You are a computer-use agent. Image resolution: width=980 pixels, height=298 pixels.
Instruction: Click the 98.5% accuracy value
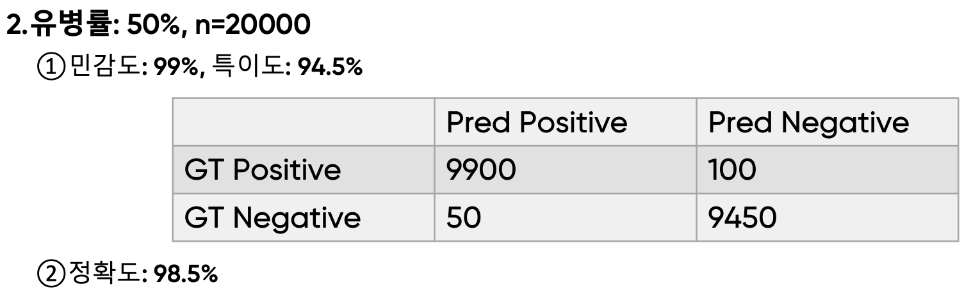coord(186,274)
